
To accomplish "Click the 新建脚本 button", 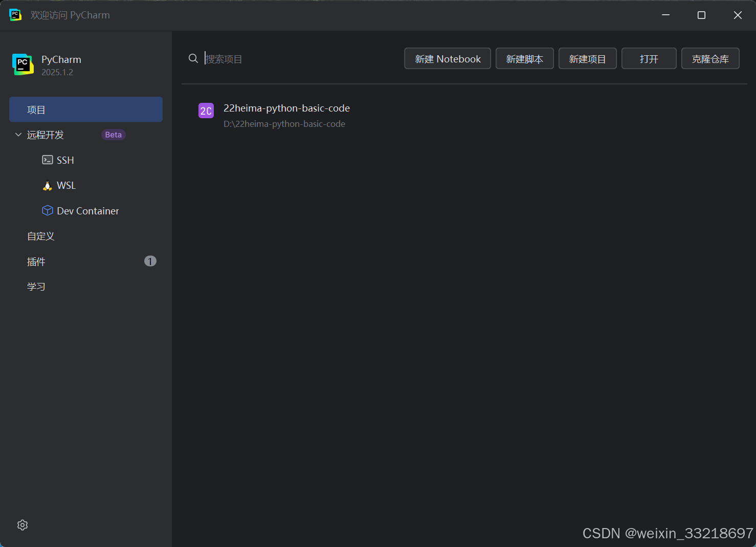I will [525, 58].
